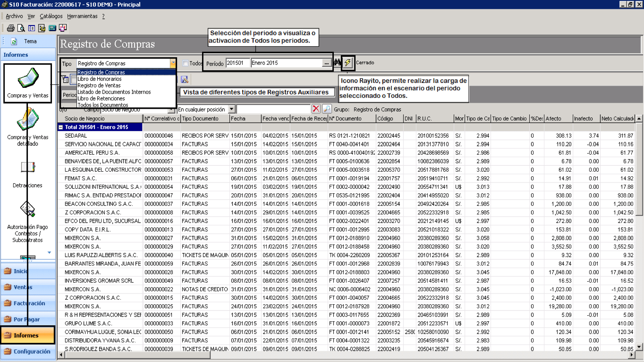Click the filter icon below Tipo
644x362 pixels.
65,79
